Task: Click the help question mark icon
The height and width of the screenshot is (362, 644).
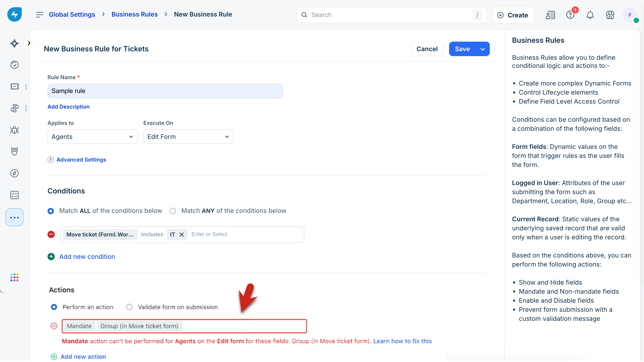Action: (570, 15)
